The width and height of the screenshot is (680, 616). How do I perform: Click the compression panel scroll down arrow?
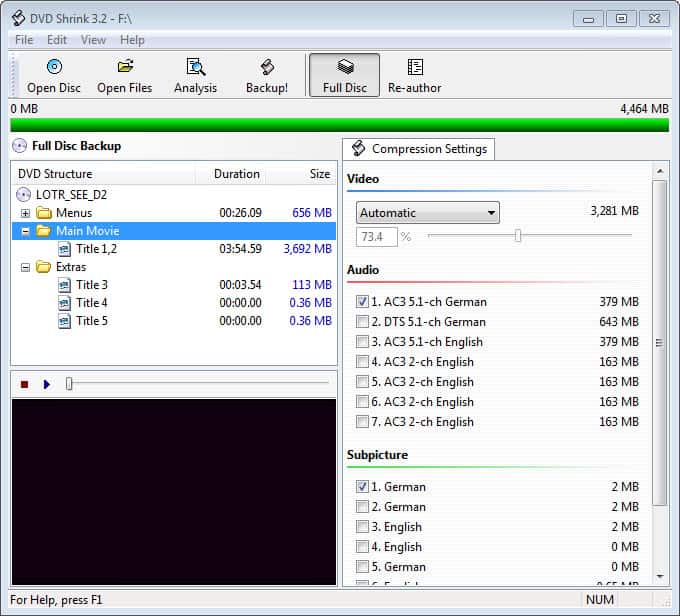coord(660,577)
